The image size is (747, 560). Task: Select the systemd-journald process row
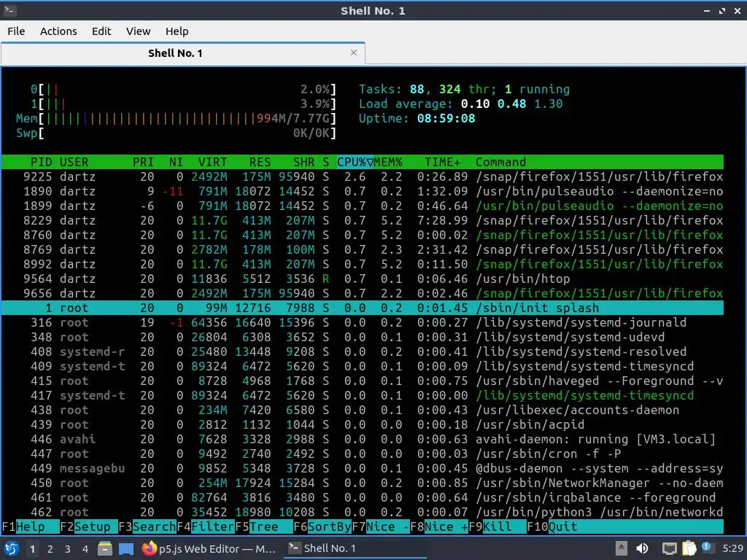tap(363, 322)
